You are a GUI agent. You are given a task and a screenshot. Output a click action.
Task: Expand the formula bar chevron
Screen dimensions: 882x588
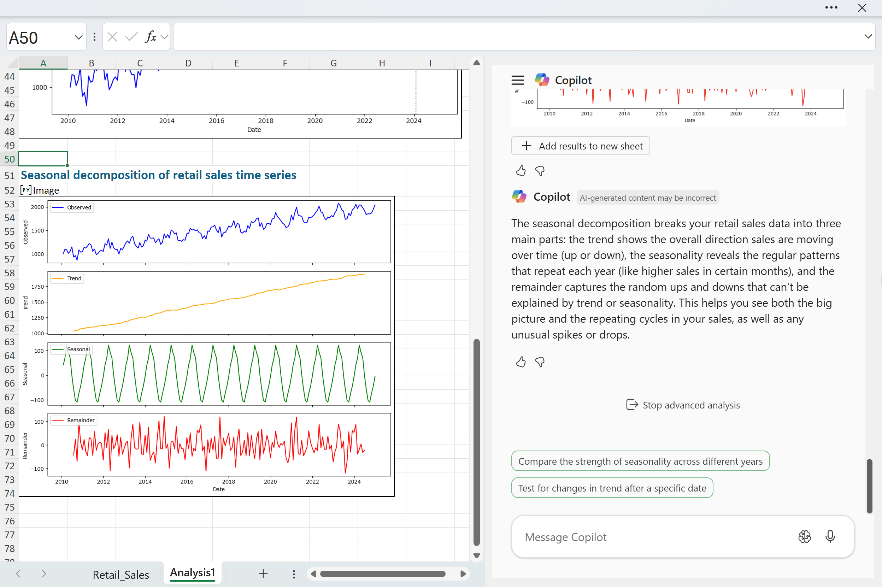click(x=868, y=36)
